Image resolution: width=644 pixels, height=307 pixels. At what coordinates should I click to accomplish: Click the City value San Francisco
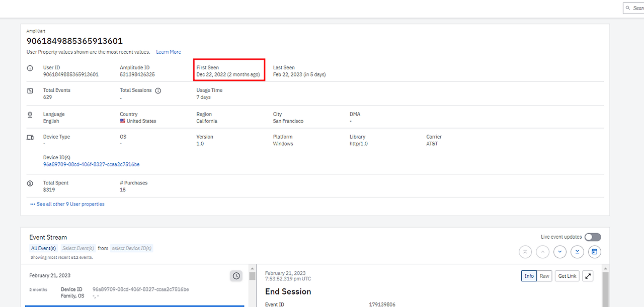click(288, 121)
